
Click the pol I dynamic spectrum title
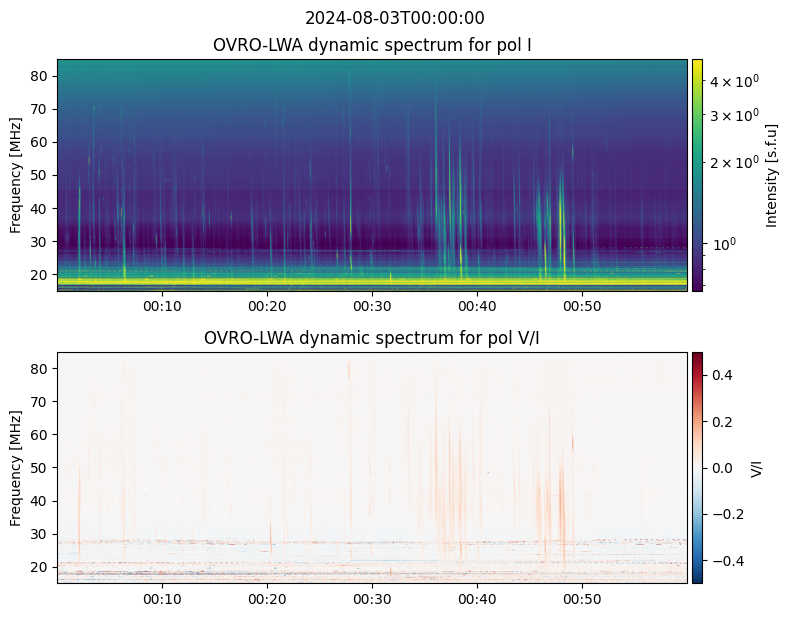click(372, 45)
